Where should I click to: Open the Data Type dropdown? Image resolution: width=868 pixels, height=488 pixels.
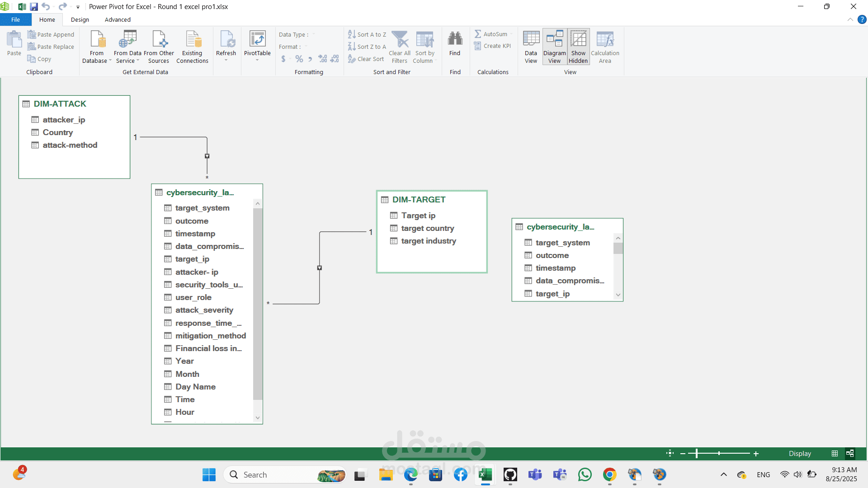(x=313, y=34)
